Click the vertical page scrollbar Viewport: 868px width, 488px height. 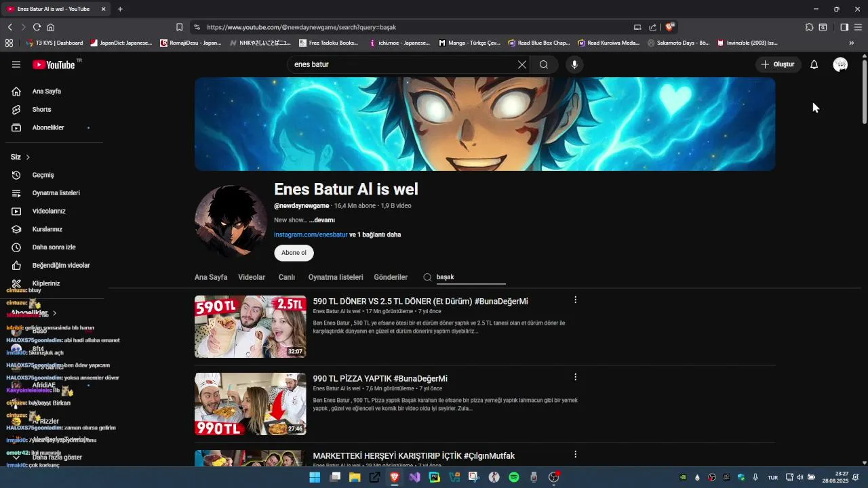865,91
